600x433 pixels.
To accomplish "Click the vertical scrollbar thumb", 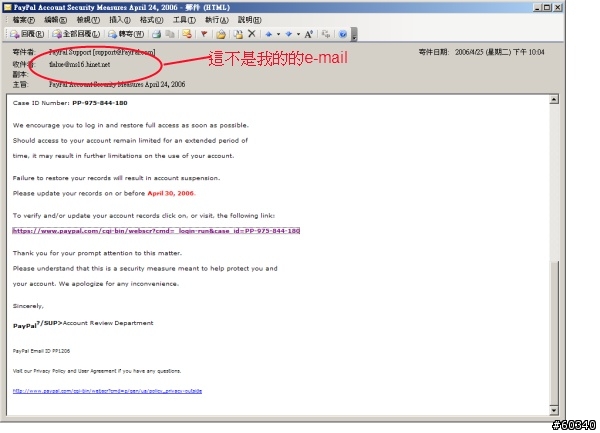I will pos(554,332).
